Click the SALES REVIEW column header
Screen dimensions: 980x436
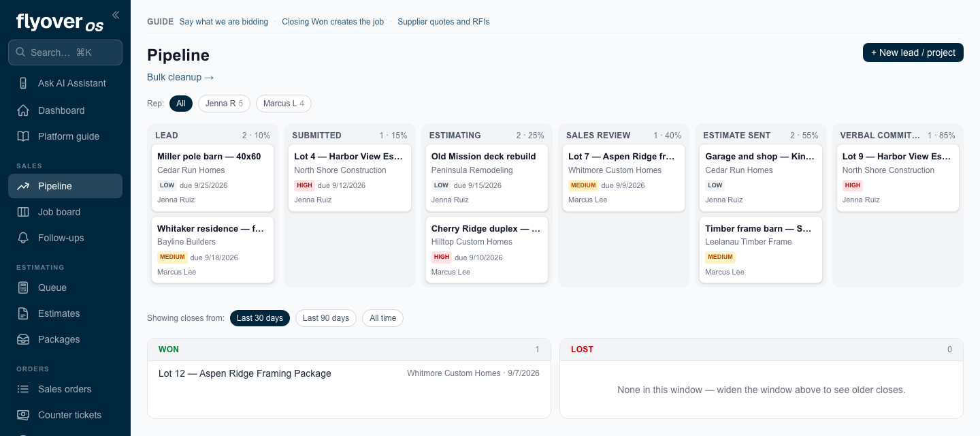(598, 136)
